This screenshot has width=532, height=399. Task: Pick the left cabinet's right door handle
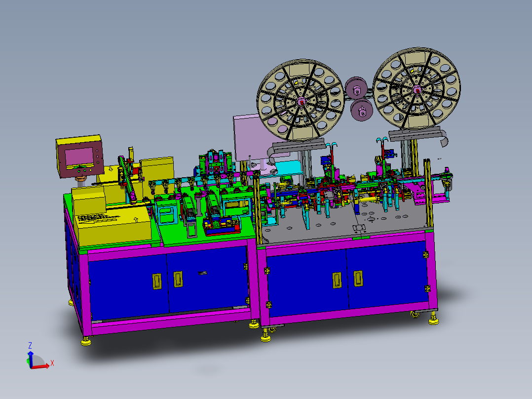(x=178, y=279)
